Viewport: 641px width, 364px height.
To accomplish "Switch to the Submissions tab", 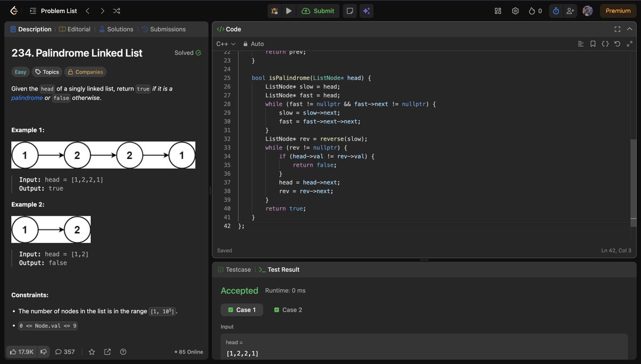I will (163, 29).
